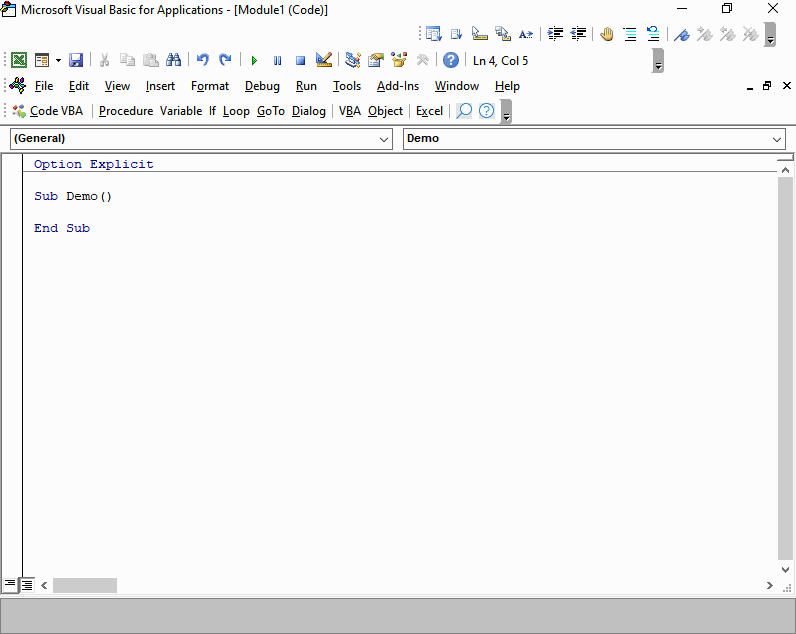Click the horizontal scrollbar thumb
Image resolution: width=796 pixels, height=634 pixels.
tap(85, 585)
